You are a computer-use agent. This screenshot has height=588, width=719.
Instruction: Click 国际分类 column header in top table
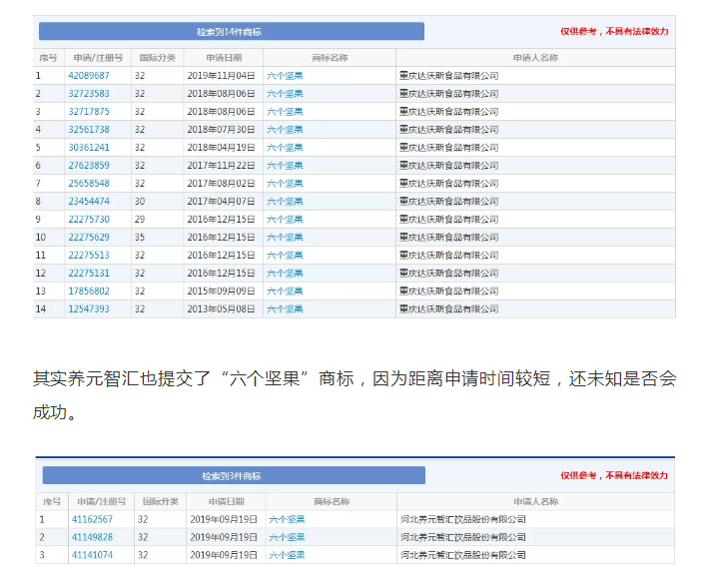pyautogui.click(x=158, y=58)
